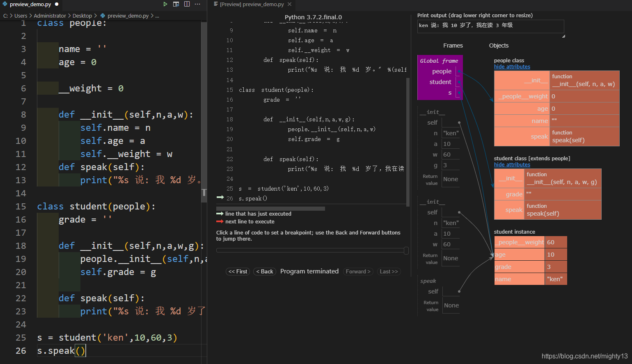Image resolution: width=632 pixels, height=364 pixels.
Task: Click the 'people class' object label
Action: tap(509, 60)
